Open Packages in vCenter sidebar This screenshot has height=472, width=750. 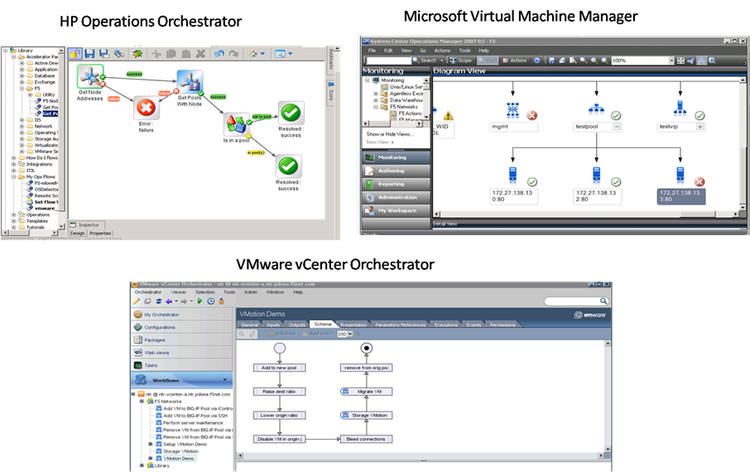pos(182,340)
